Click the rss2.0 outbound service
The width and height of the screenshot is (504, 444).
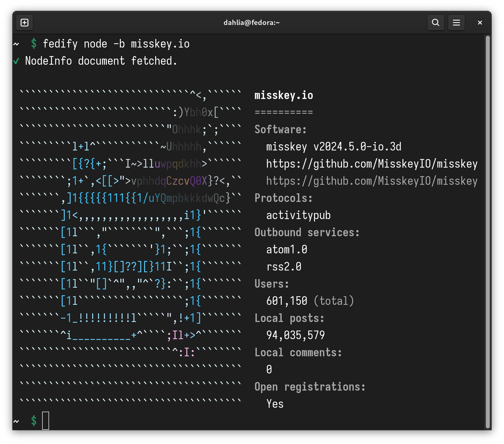[284, 267]
